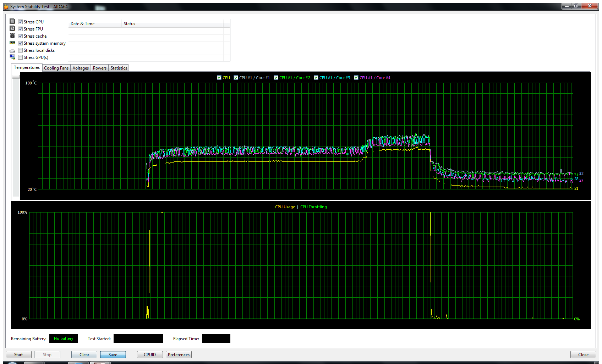Click the red X close window button
Screen dimensions: 602x364
tap(590, 6)
